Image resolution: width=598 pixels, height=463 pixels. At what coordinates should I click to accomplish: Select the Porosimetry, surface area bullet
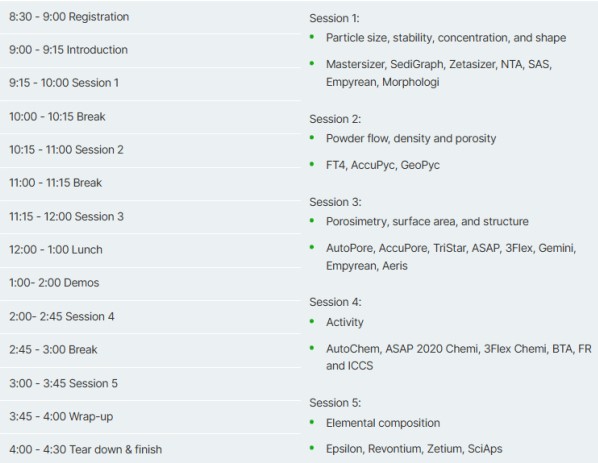[427, 222]
